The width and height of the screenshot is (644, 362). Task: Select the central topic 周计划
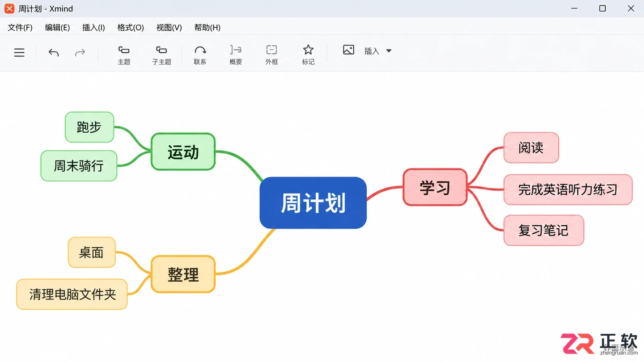coord(313,203)
